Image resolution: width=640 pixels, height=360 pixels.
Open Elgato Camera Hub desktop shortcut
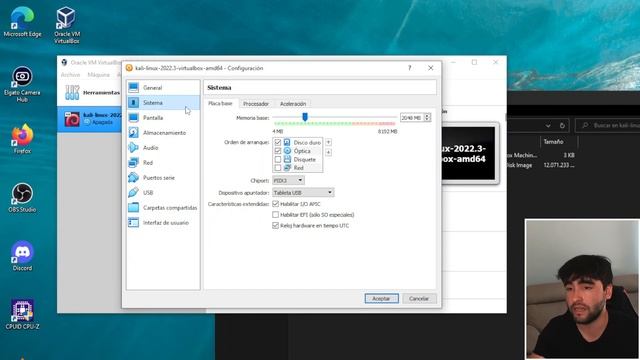[x=22, y=83]
